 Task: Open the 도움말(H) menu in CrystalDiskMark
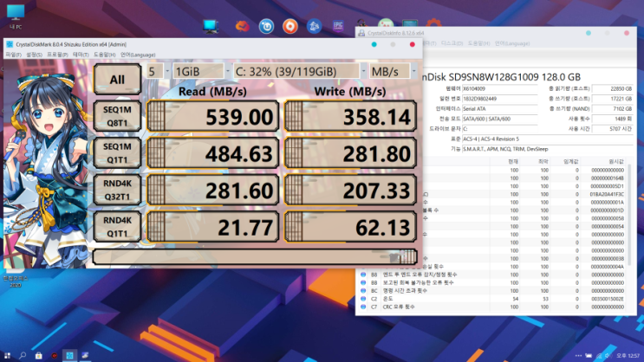[104, 55]
